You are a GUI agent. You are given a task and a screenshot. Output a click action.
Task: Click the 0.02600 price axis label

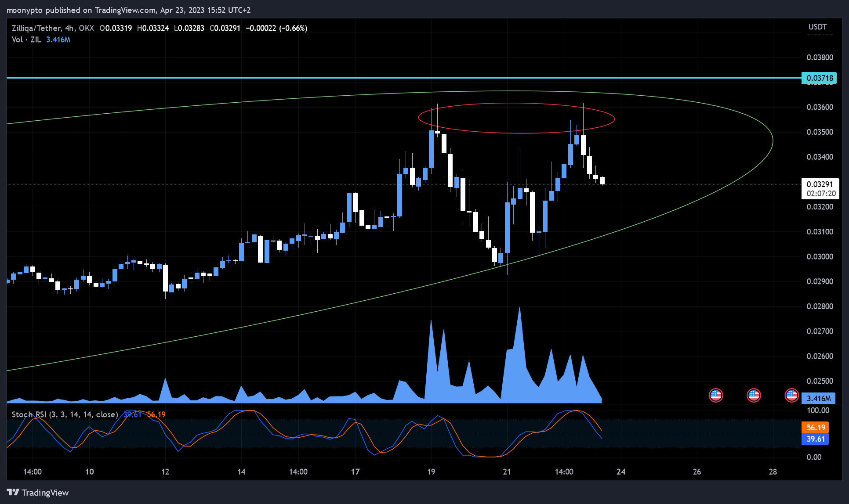[820, 356]
